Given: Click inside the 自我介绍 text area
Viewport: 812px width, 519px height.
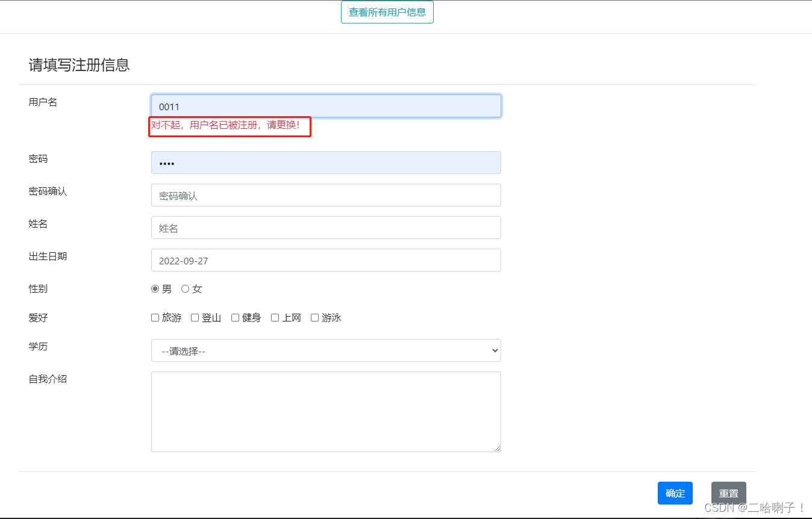Looking at the screenshot, I should (x=326, y=411).
